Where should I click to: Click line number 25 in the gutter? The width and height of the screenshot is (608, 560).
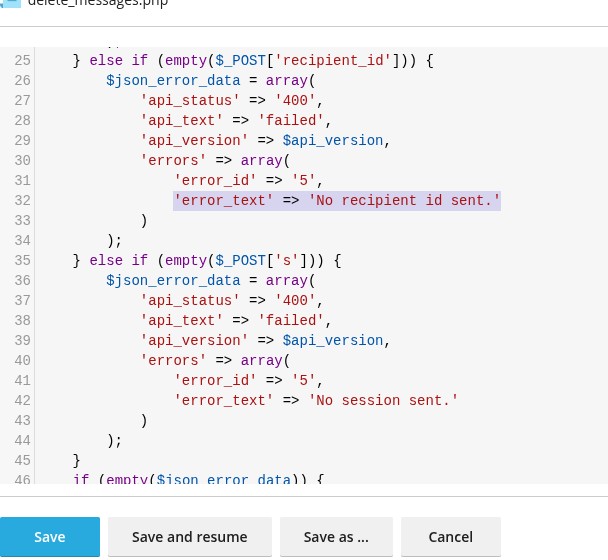point(22,60)
